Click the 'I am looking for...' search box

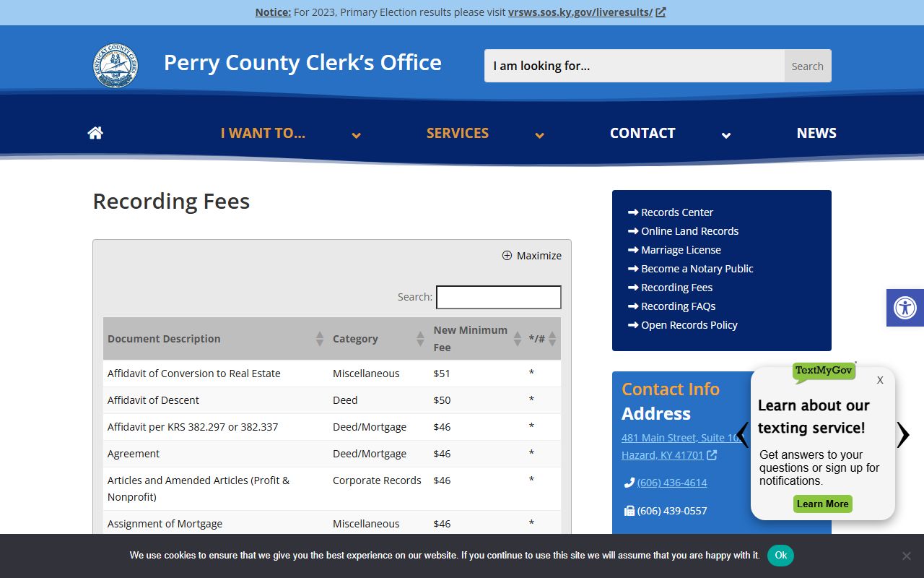click(x=635, y=66)
